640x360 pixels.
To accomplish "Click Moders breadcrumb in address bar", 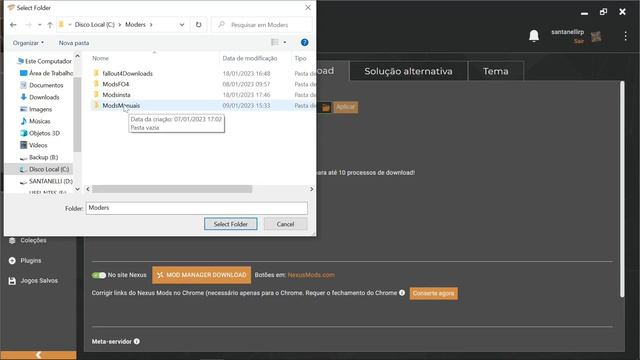I will tap(135, 25).
